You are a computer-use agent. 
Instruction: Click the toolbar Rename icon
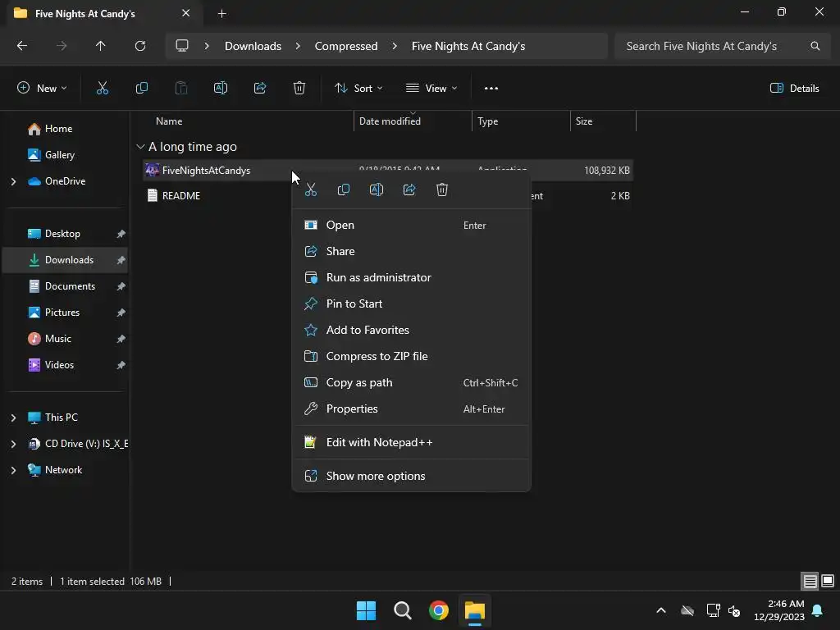coord(221,89)
